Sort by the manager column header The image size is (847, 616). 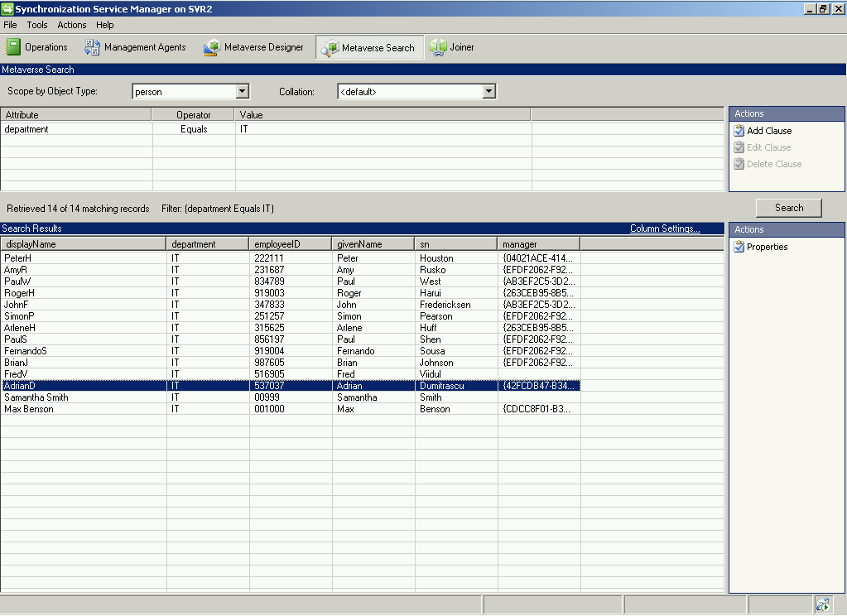[x=538, y=244]
